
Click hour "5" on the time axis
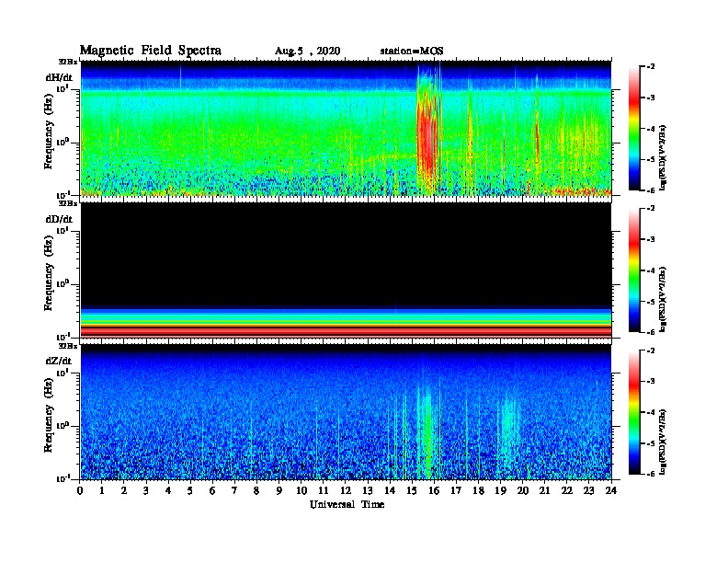click(190, 490)
